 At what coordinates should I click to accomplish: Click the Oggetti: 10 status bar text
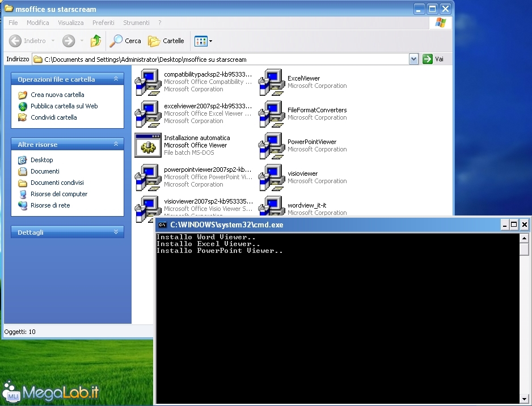pyautogui.click(x=20, y=332)
